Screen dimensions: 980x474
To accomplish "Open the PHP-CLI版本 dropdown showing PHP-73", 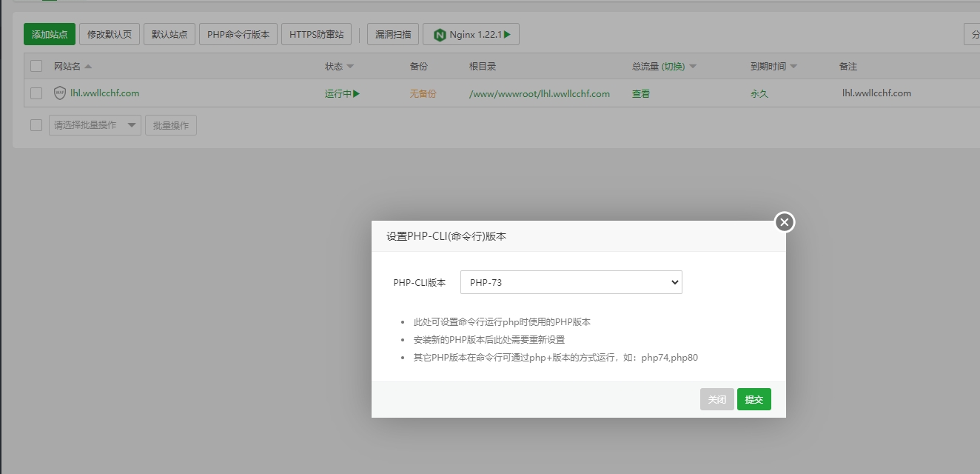I will tap(571, 282).
